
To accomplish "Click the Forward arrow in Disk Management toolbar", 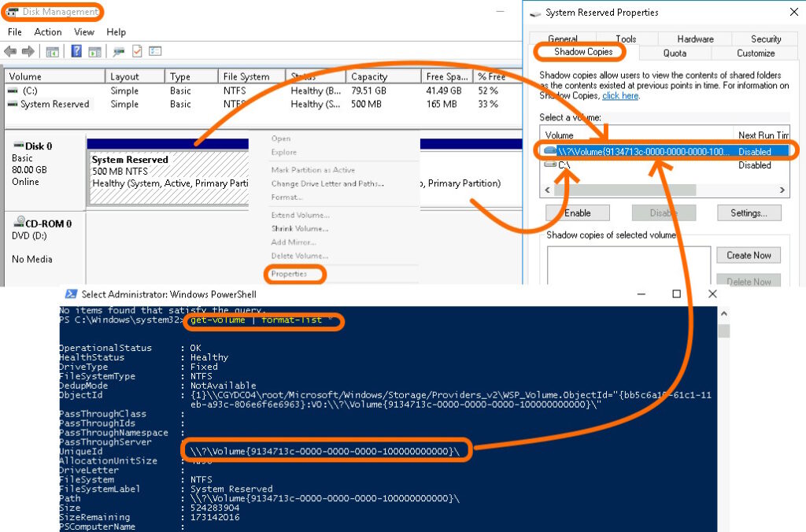I will coord(28,52).
